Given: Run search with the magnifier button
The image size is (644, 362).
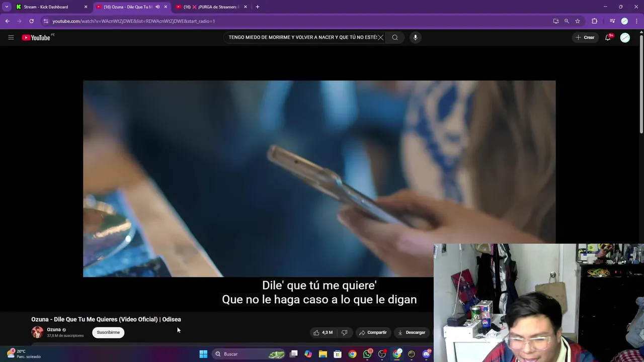Looking at the screenshot, I should tap(395, 37).
